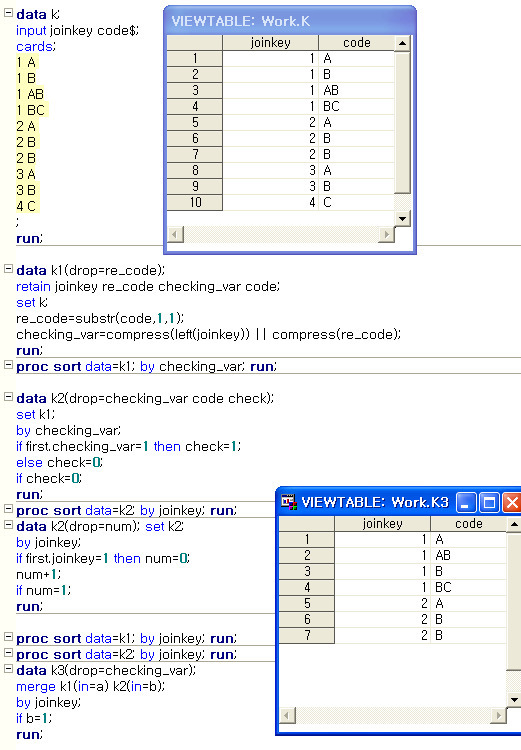This screenshot has width=521, height=750.
Task: Click scroll-right arrow in Work.K table
Action: pyautogui.click(x=386, y=234)
